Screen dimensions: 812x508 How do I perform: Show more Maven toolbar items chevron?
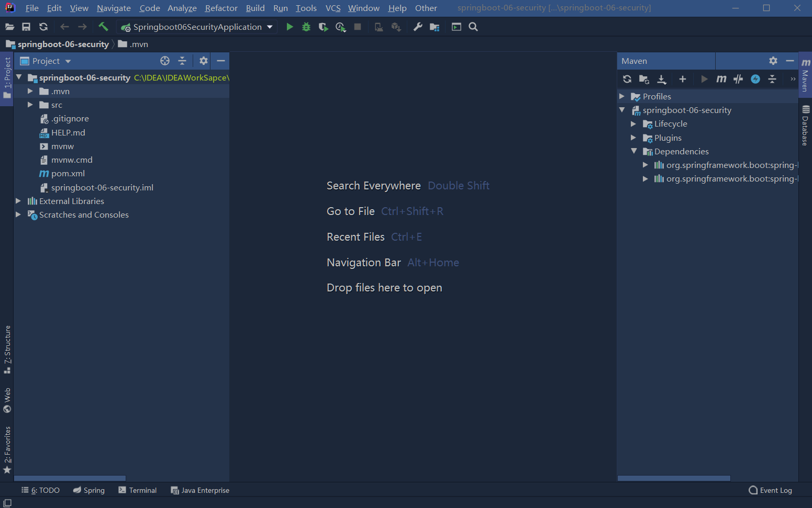793,79
